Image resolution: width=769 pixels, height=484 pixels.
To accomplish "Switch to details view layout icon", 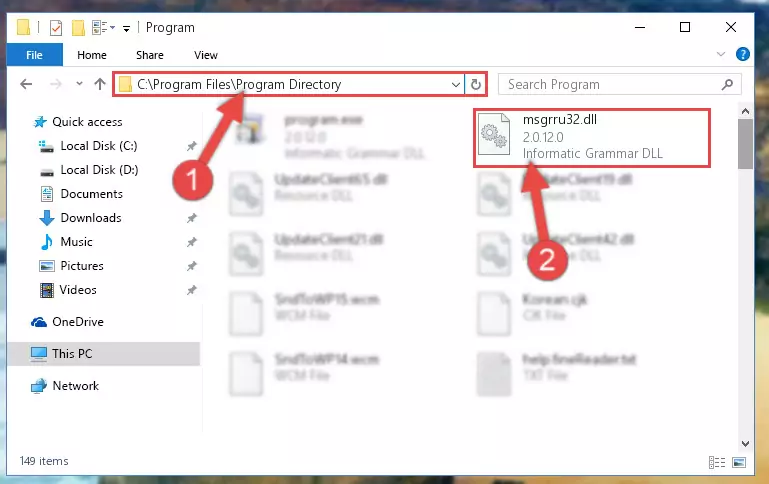I will (x=717, y=462).
